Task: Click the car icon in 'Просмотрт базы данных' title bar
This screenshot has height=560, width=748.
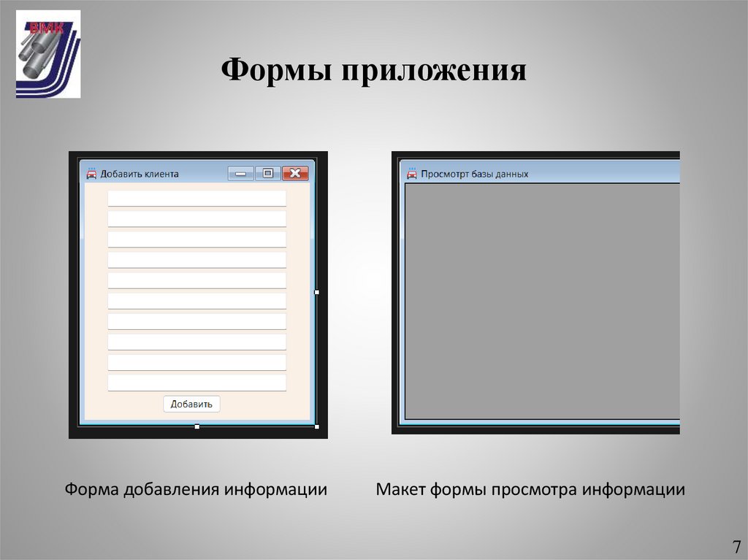Action: coord(411,173)
